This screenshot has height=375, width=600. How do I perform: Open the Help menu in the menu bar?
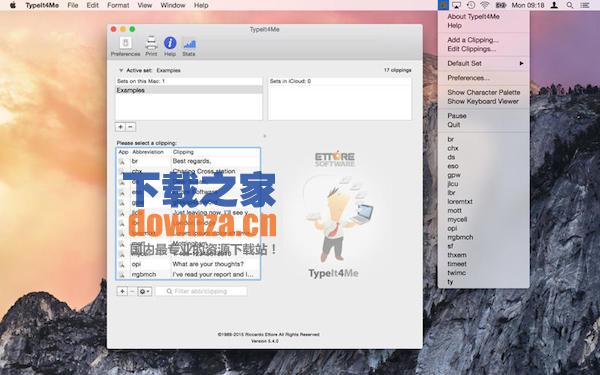(x=201, y=5)
